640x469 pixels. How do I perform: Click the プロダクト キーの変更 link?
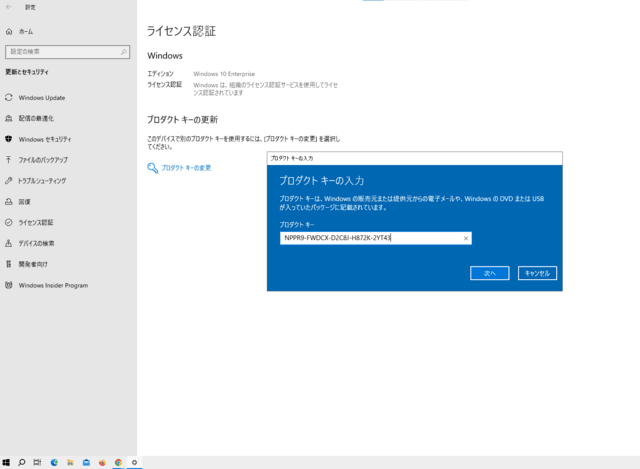point(186,168)
